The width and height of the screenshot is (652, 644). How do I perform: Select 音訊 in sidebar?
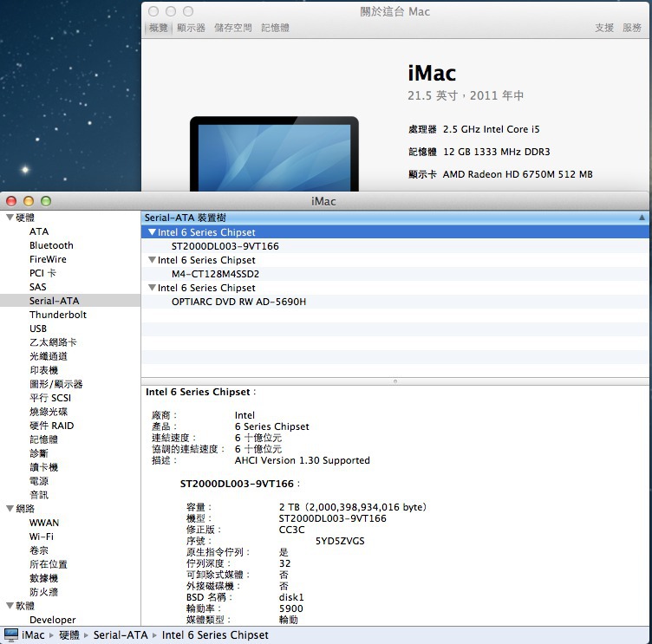pos(39,495)
